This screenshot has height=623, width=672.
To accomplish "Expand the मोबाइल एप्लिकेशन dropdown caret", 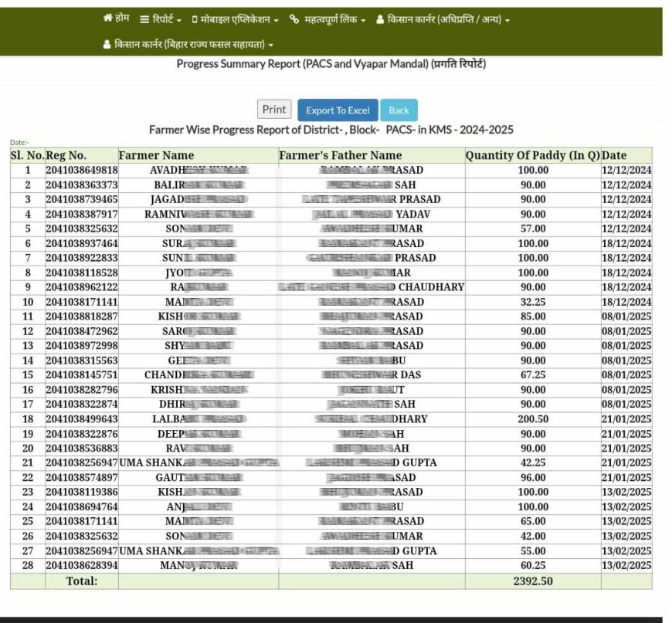I will coord(276,20).
